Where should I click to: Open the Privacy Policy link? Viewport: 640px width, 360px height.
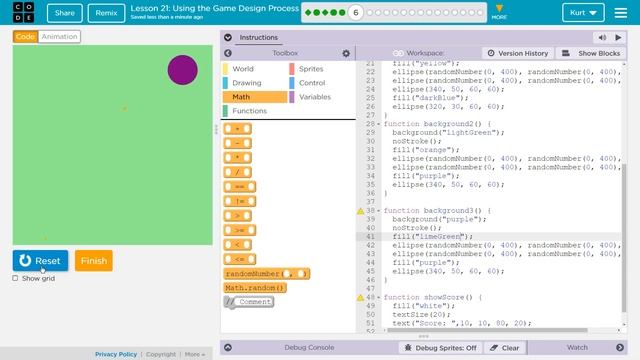(116, 354)
